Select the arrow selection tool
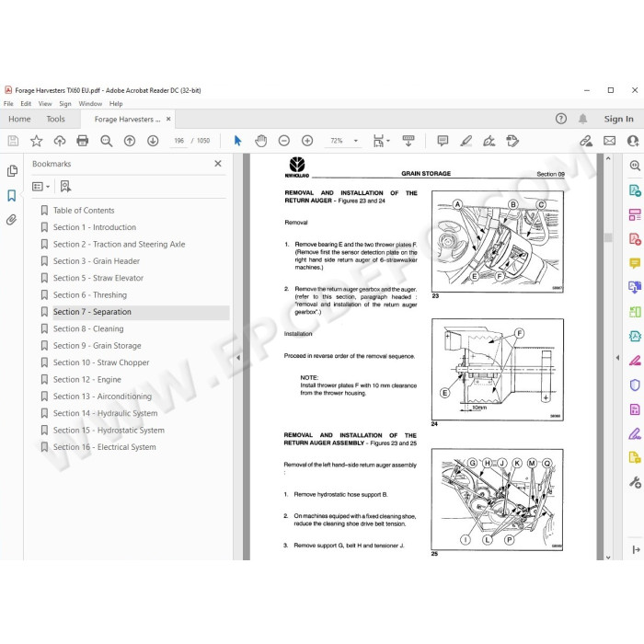Image resolution: width=644 pixels, height=644 pixels. click(x=237, y=141)
